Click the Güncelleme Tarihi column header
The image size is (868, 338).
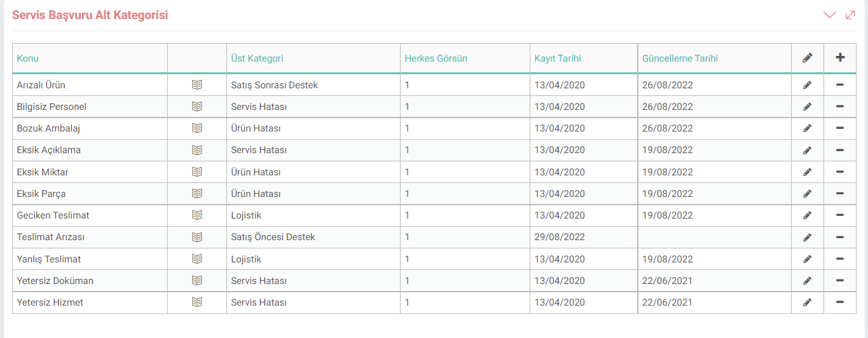(680, 58)
